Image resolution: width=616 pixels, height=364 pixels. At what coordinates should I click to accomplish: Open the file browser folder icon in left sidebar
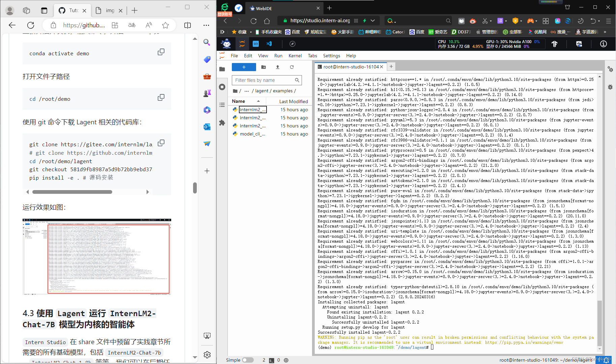tap(222, 69)
